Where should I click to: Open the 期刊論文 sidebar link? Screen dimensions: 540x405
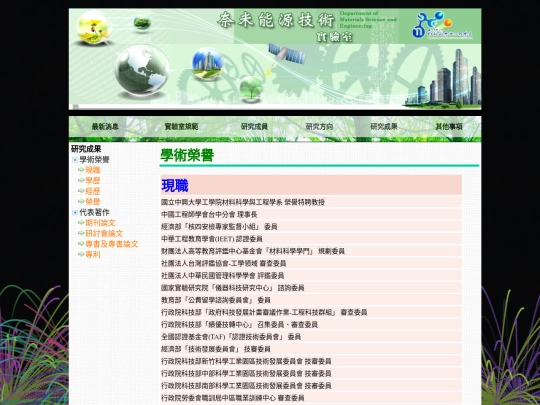(x=100, y=223)
